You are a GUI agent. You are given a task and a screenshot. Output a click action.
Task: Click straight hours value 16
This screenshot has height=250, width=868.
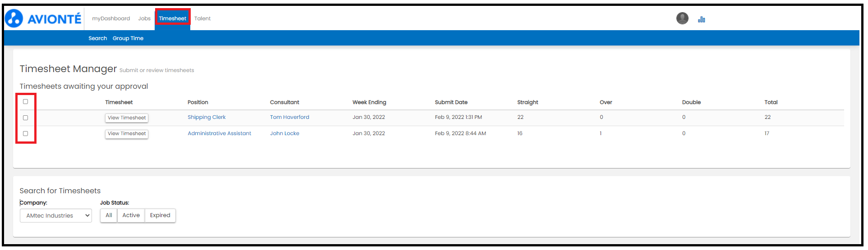(520, 133)
